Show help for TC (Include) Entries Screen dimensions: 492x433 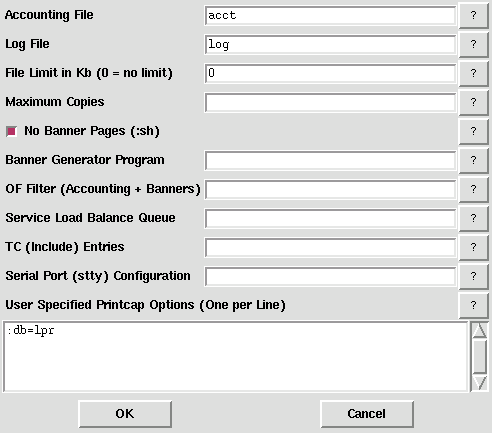tap(473, 247)
